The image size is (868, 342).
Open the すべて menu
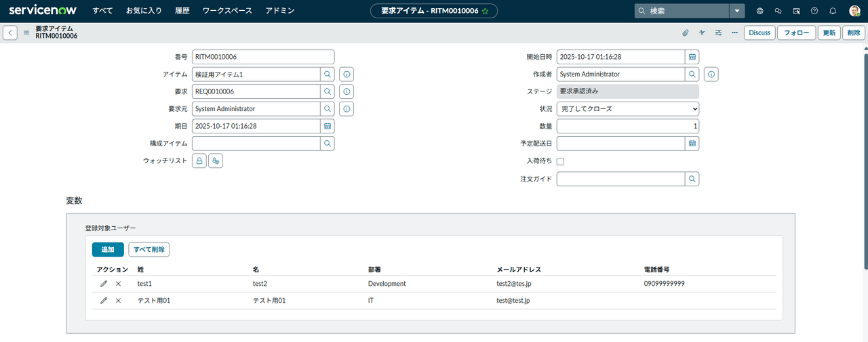pos(102,11)
